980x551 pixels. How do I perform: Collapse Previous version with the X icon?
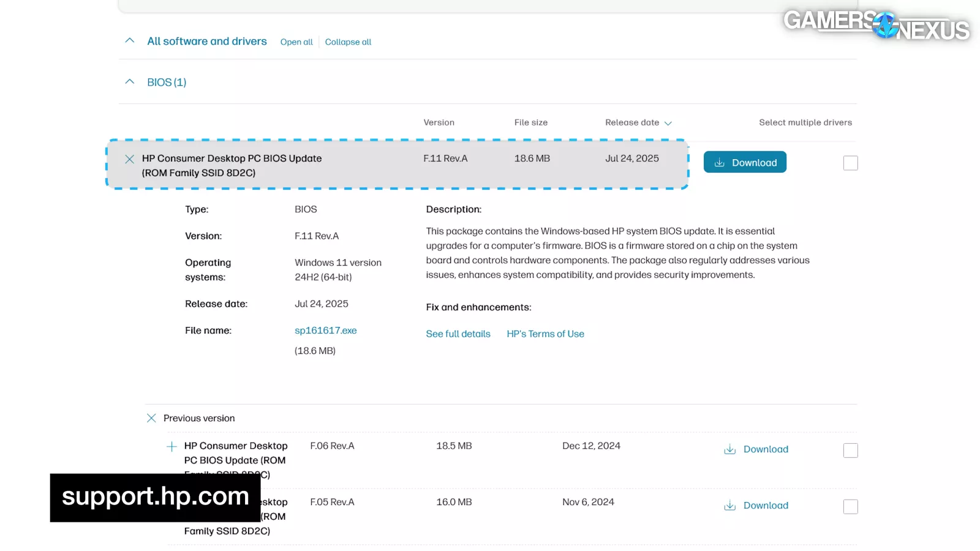pyautogui.click(x=151, y=418)
